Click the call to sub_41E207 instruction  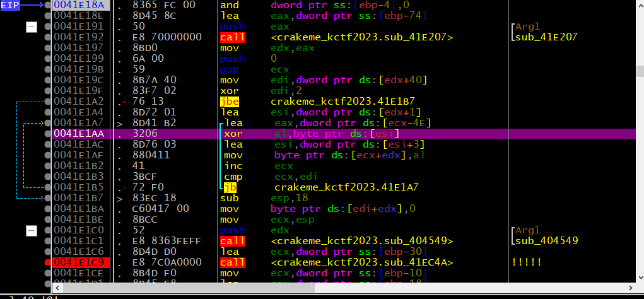click(x=336, y=37)
